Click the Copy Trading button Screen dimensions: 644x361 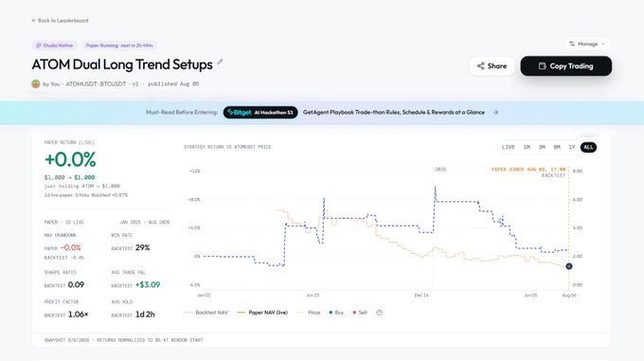click(x=566, y=66)
